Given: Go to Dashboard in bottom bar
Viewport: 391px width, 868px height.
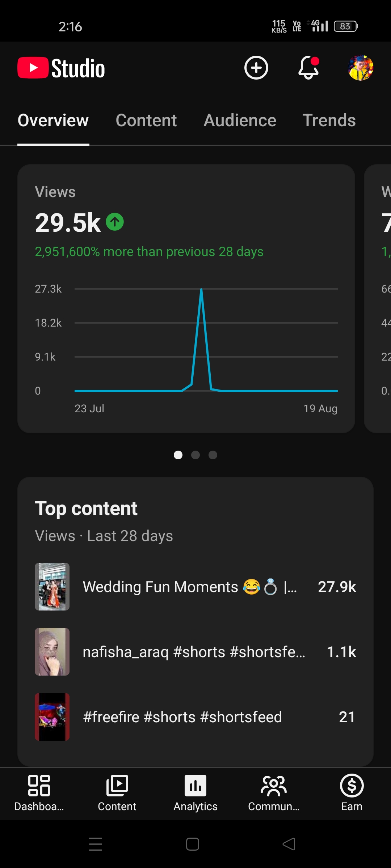Looking at the screenshot, I should coord(39,792).
